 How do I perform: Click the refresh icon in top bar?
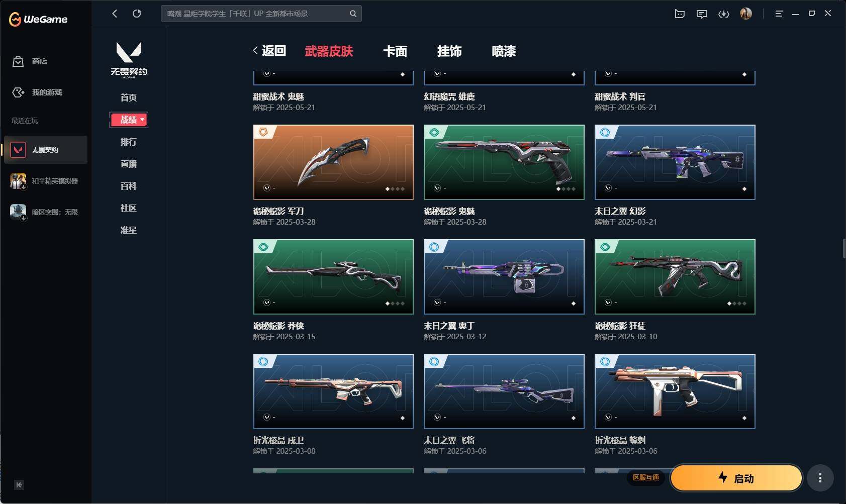(137, 14)
